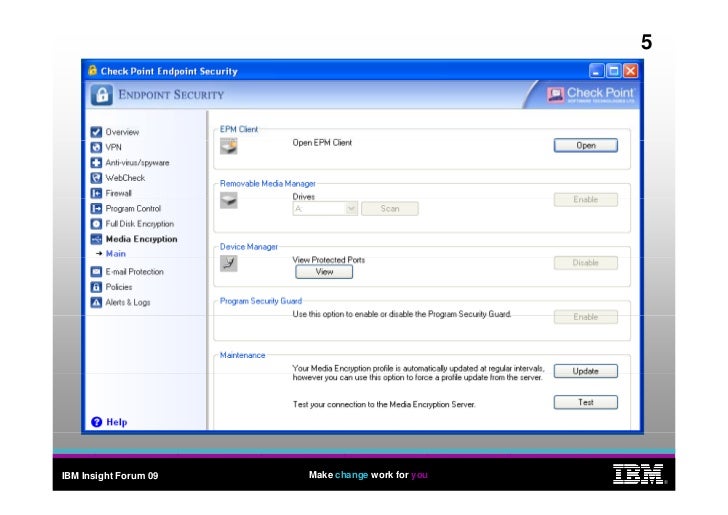
Task: Click the Program Control icon
Action: tap(96, 209)
